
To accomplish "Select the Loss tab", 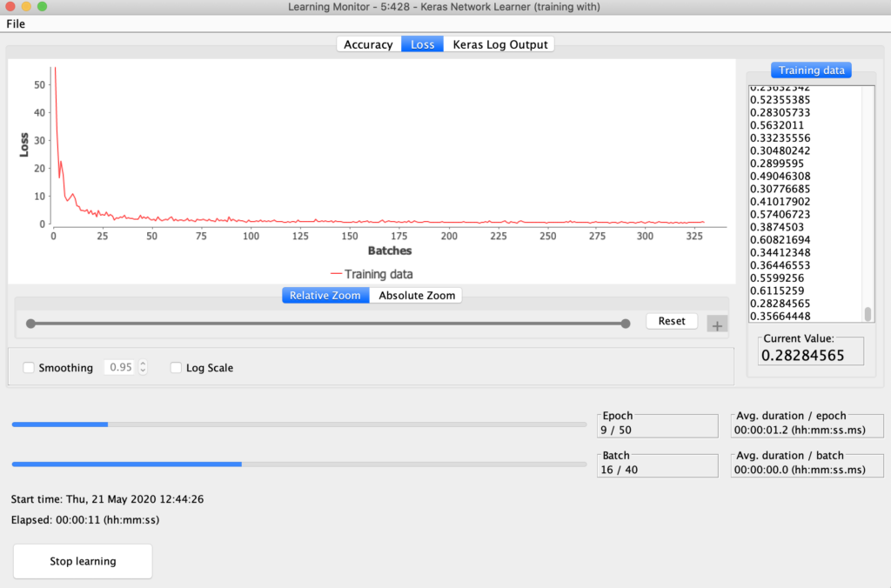I will [x=422, y=44].
